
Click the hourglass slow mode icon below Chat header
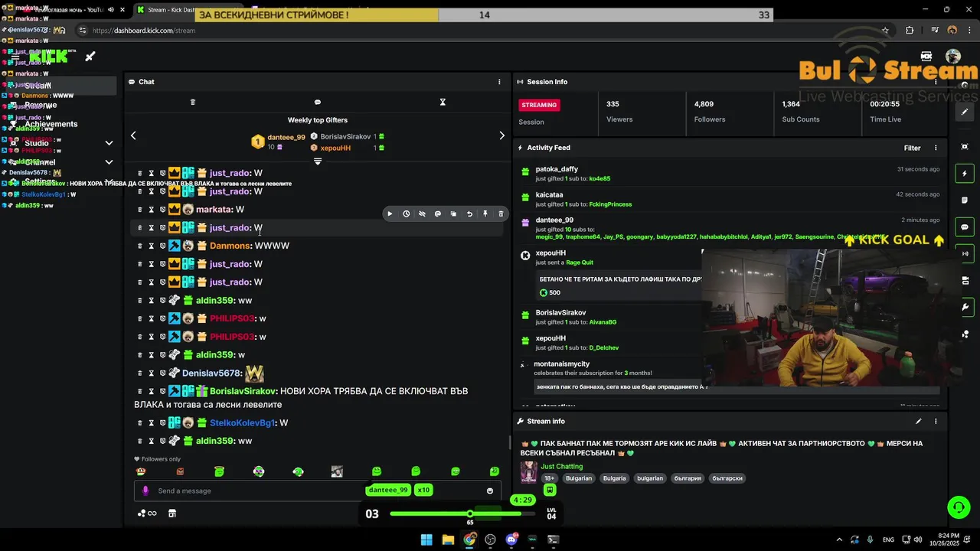443,102
